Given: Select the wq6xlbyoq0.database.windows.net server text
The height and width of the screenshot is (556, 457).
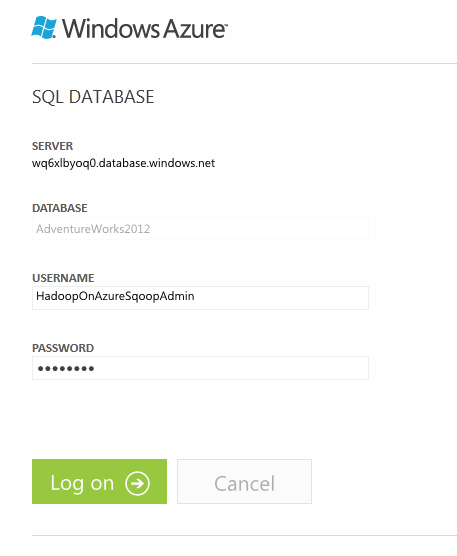Looking at the screenshot, I should coord(123,163).
